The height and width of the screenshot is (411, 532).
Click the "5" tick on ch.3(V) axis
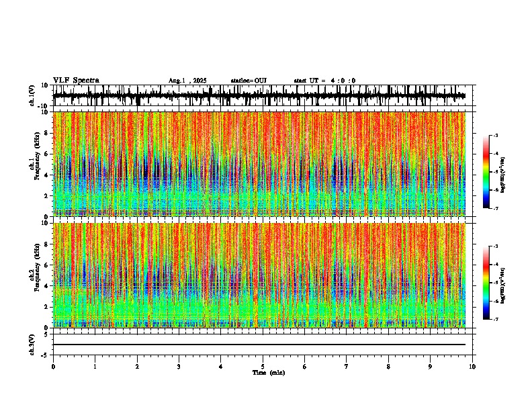coord(46,334)
